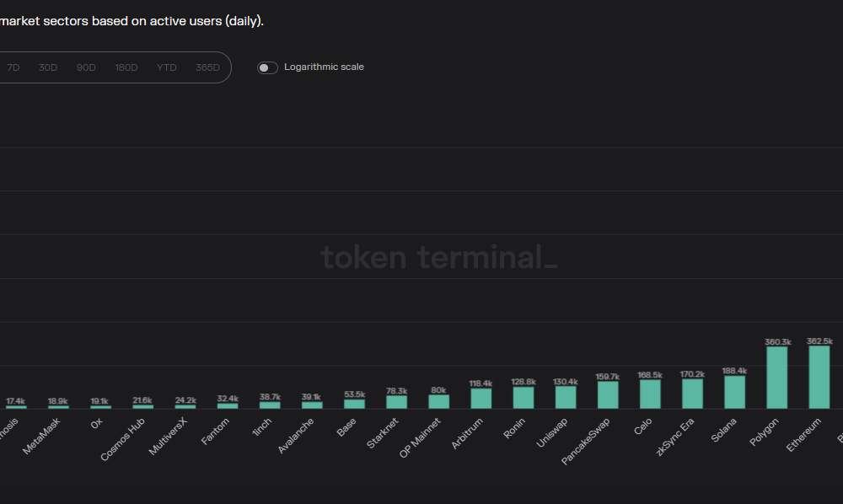Click the 360.3k value label

click(777, 341)
